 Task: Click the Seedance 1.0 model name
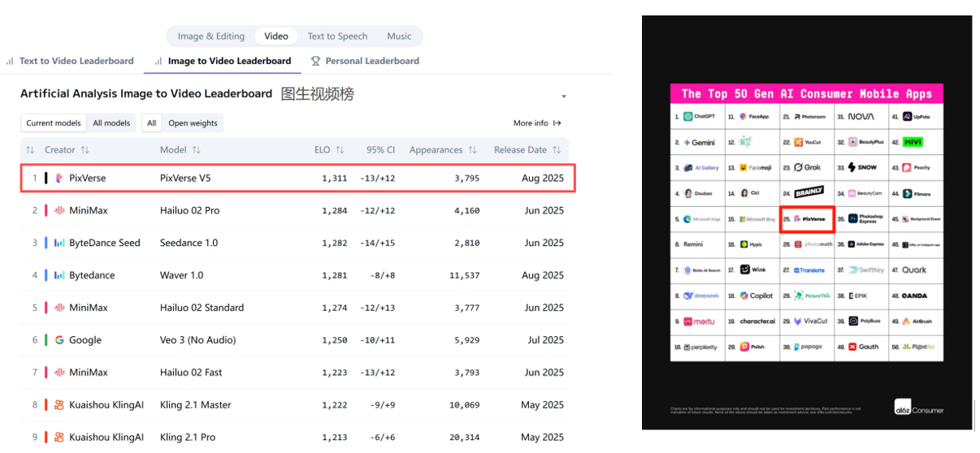(x=188, y=243)
